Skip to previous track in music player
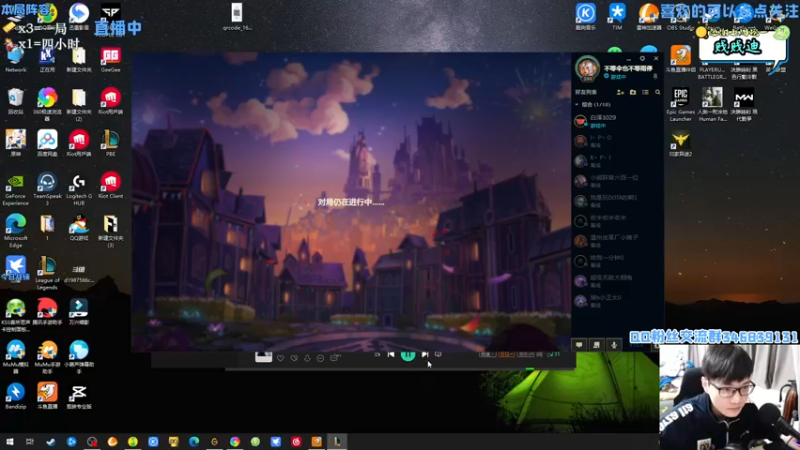800x450 pixels. click(x=391, y=355)
